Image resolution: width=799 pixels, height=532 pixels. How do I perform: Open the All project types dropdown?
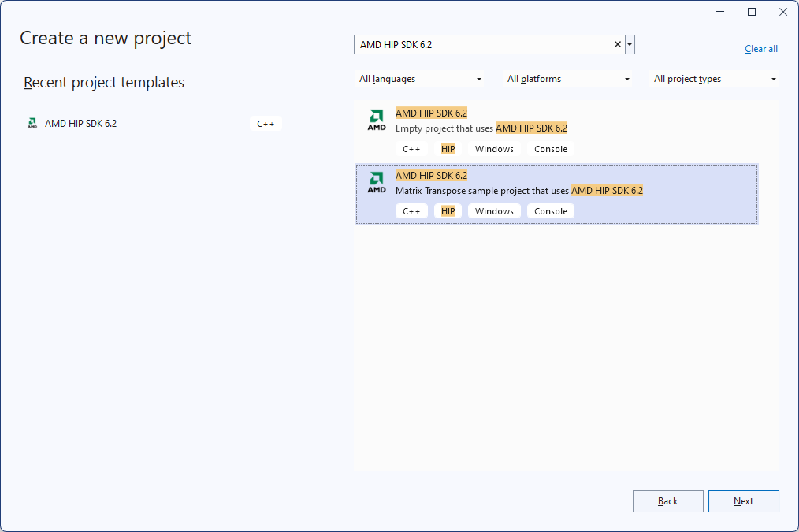coord(715,79)
